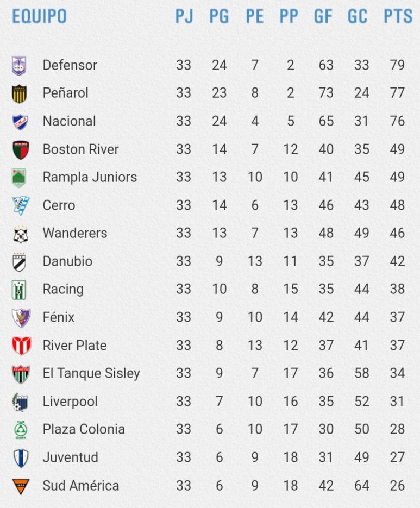Click the Defensor club crest icon

point(19,66)
